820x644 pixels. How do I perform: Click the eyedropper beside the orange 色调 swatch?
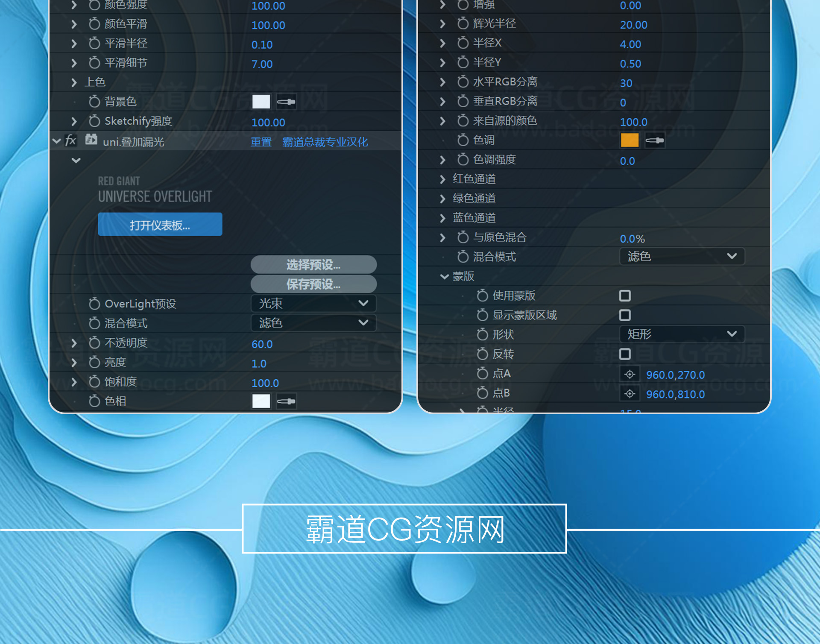coord(654,140)
